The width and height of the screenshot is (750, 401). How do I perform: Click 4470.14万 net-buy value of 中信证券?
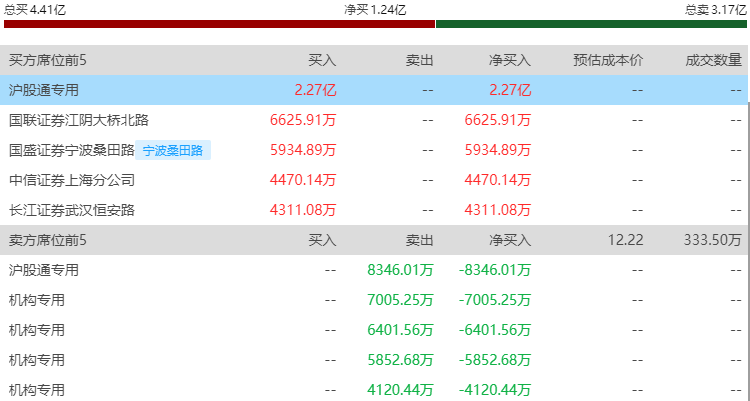click(498, 180)
